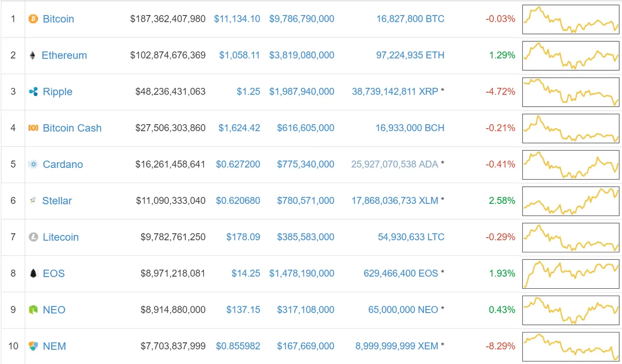Image resolution: width=622 pixels, height=364 pixels.
Task: Open the EOS coin page link
Action: pyautogui.click(x=53, y=274)
